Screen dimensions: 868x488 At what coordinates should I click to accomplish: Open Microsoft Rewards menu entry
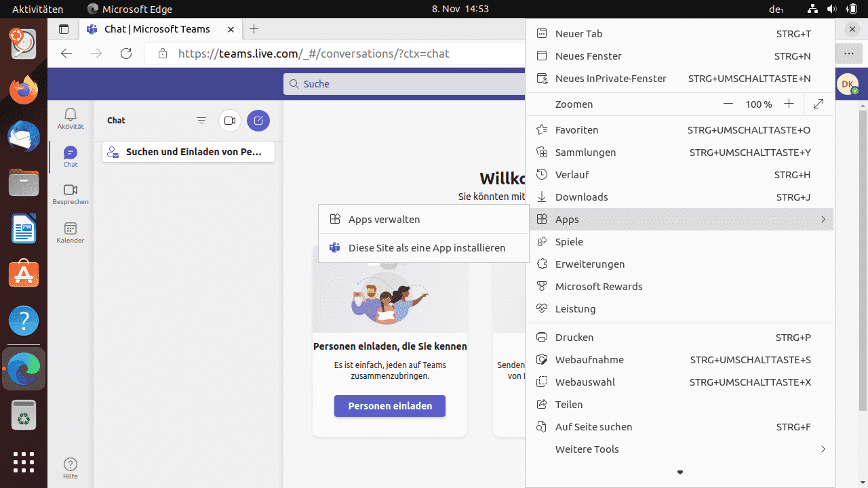[x=679, y=287]
